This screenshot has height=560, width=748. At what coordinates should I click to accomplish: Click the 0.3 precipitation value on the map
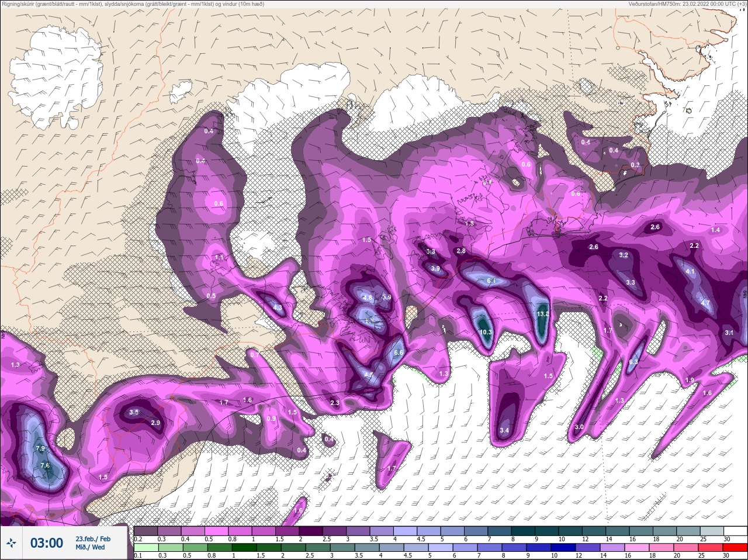tap(635, 165)
